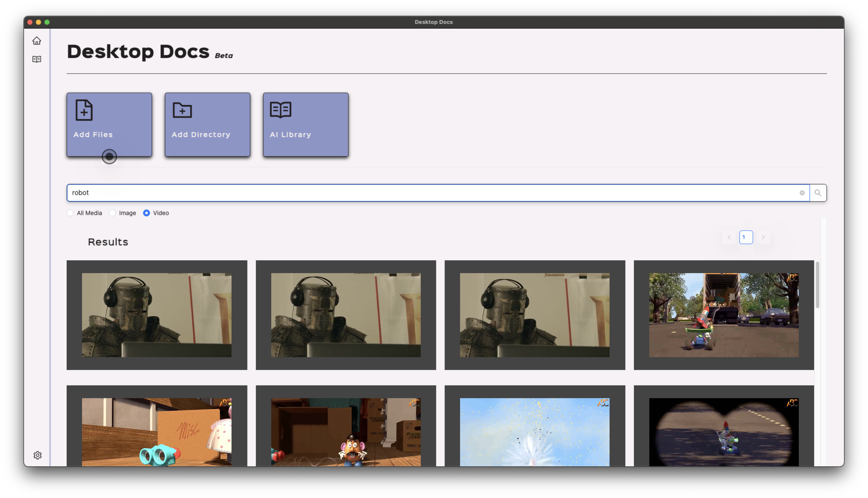Click the magnifying glass search button
Viewport: 868px width, 498px height.
[818, 193]
